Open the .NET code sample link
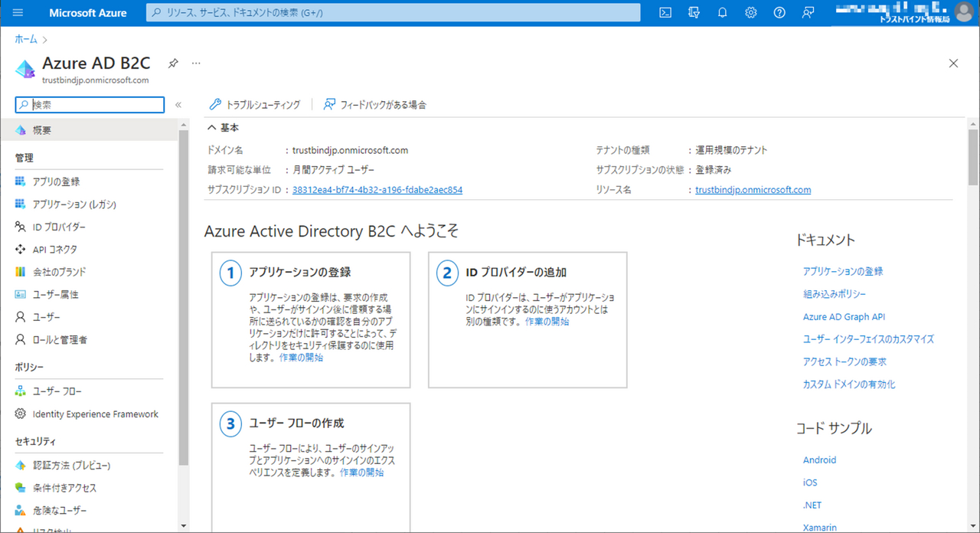 812,505
